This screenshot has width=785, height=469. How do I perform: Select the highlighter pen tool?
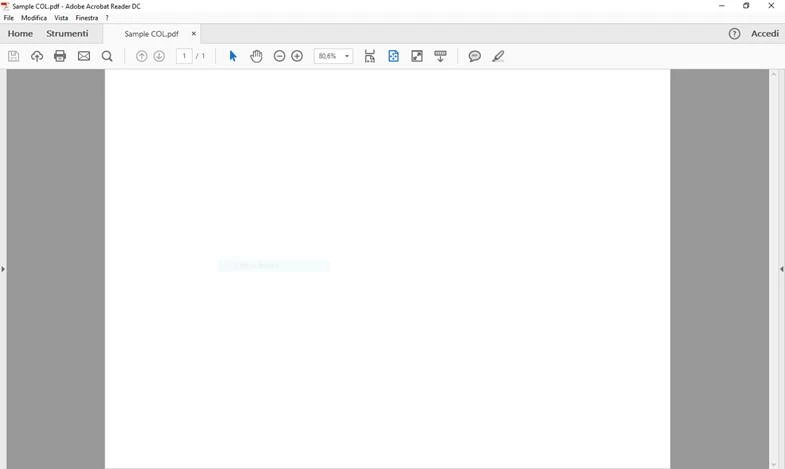point(498,56)
